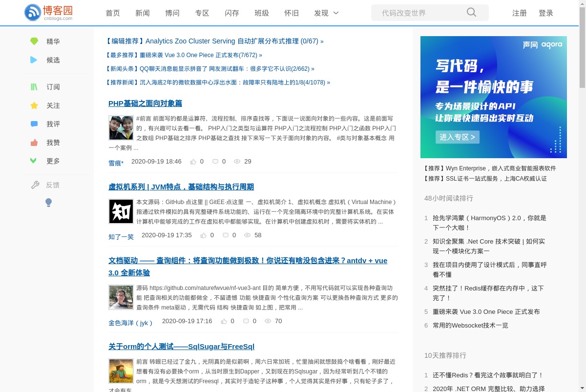
Task: Click the 更多 chevron icon
Action: pos(34,161)
